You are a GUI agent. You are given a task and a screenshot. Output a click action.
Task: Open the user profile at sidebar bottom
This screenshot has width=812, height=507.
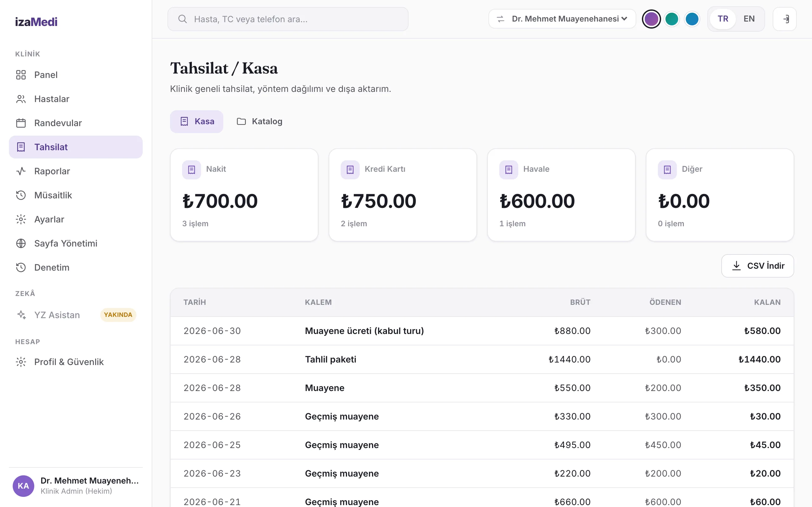[76, 485]
